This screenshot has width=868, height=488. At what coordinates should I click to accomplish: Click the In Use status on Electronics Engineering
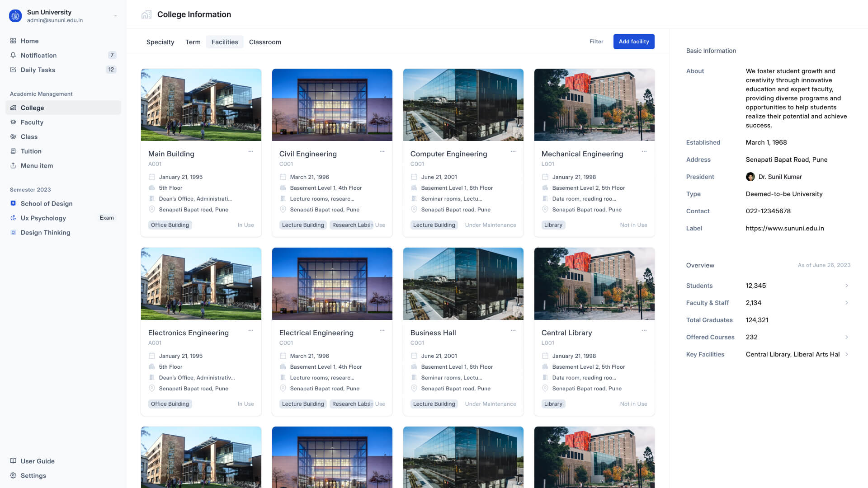click(245, 404)
